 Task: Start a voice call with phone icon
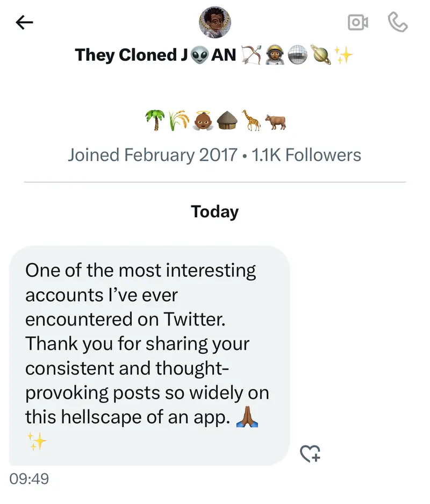click(398, 22)
